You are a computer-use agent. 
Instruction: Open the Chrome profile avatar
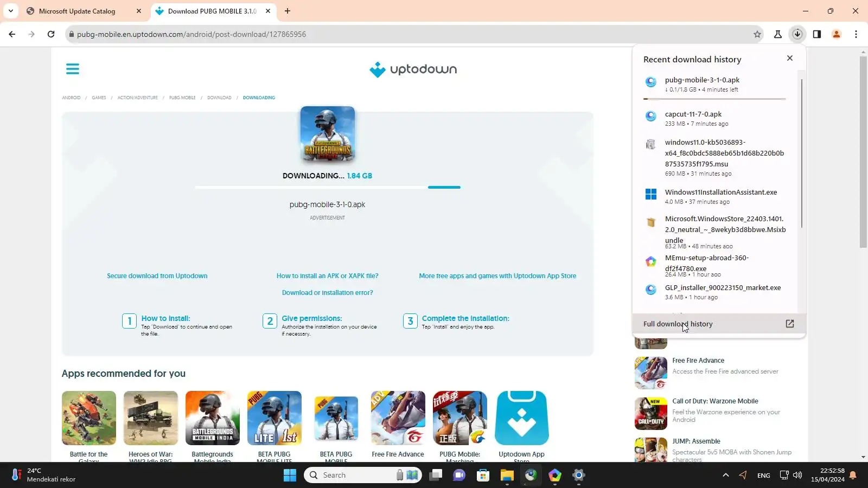pyautogui.click(x=837, y=34)
